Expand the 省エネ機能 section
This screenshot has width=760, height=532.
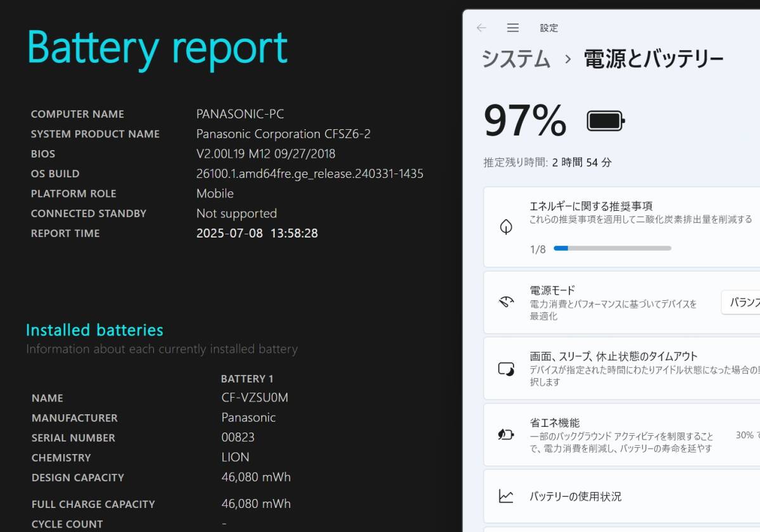click(x=622, y=435)
